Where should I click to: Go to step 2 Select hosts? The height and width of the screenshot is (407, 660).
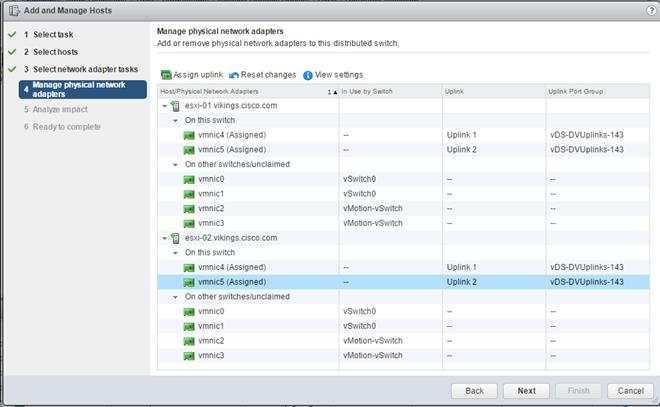[55, 52]
